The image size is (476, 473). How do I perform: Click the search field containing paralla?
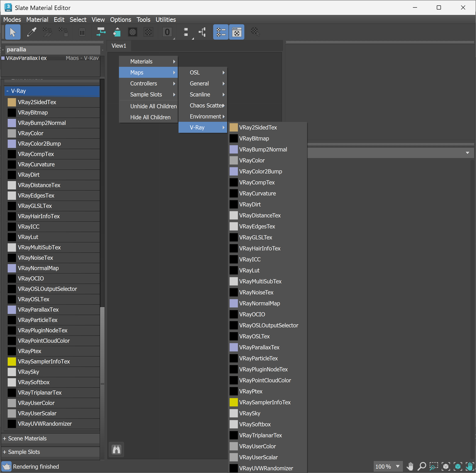coord(53,50)
